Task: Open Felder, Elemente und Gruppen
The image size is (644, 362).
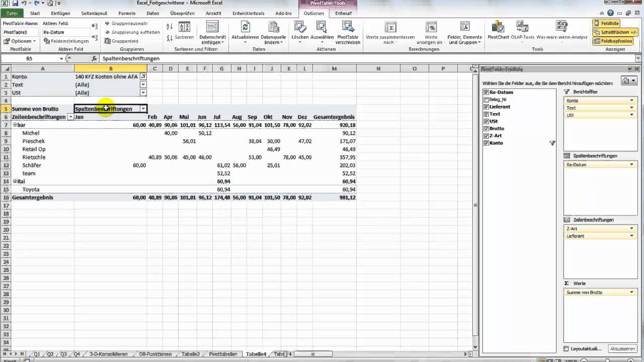Action: pyautogui.click(x=465, y=33)
